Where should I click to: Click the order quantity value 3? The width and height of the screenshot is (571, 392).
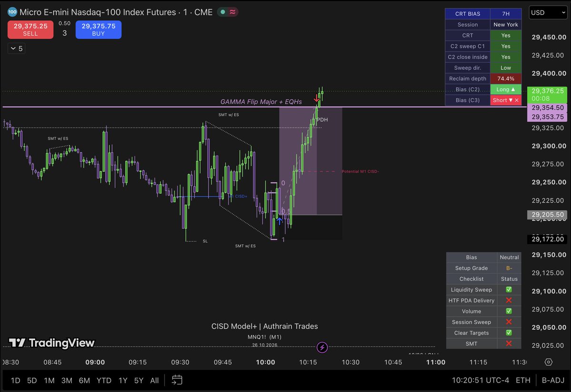coord(64,33)
